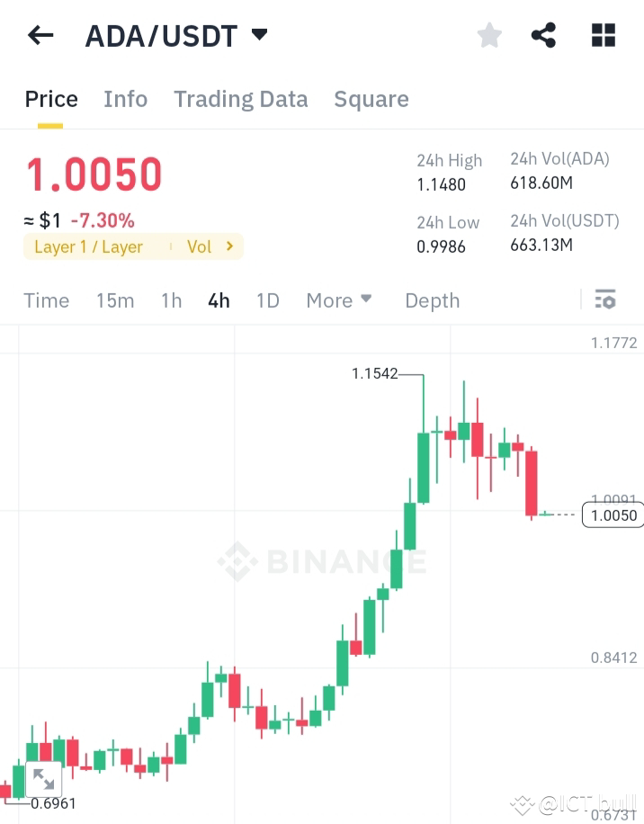
Task: Open the Trading Data tab
Action: click(240, 99)
